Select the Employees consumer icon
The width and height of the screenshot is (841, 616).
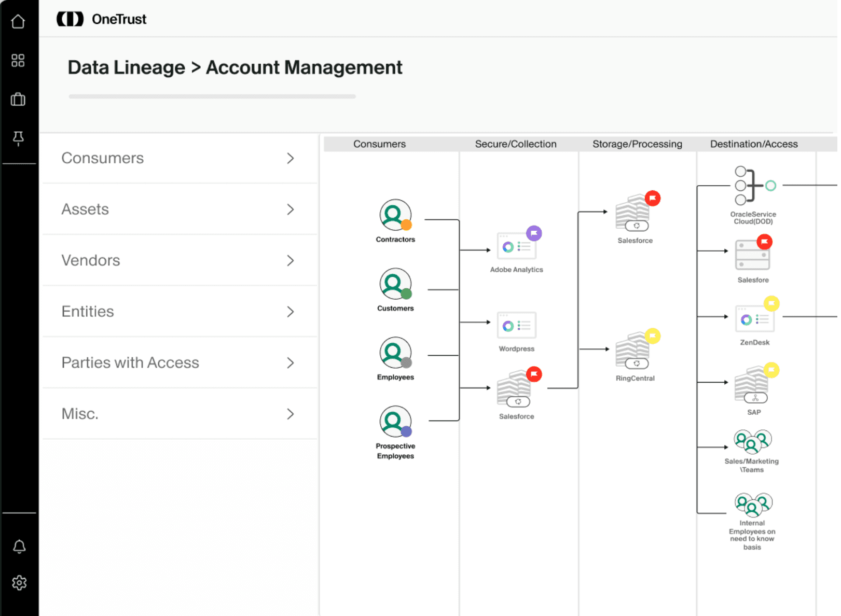click(x=395, y=353)
